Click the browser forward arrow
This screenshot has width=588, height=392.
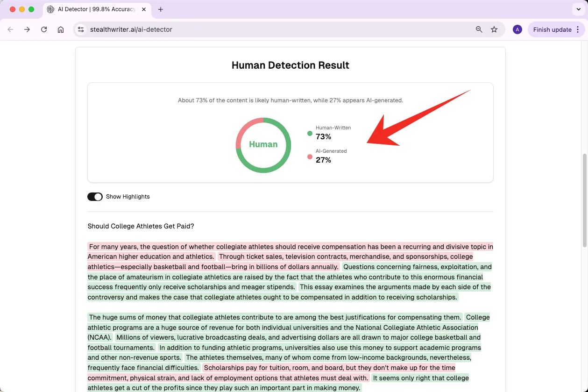click(x=27, y=29)
